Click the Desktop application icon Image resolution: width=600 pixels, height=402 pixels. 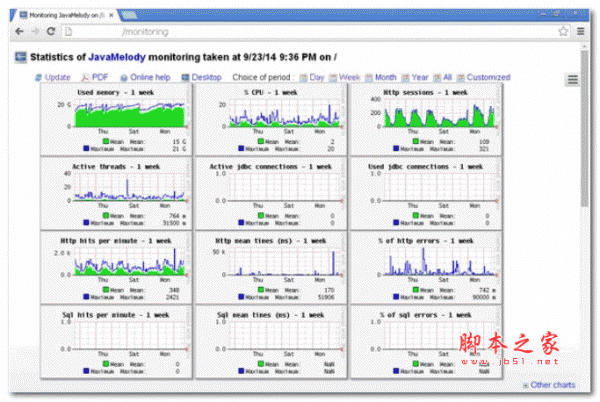click(x=185, y=77)
